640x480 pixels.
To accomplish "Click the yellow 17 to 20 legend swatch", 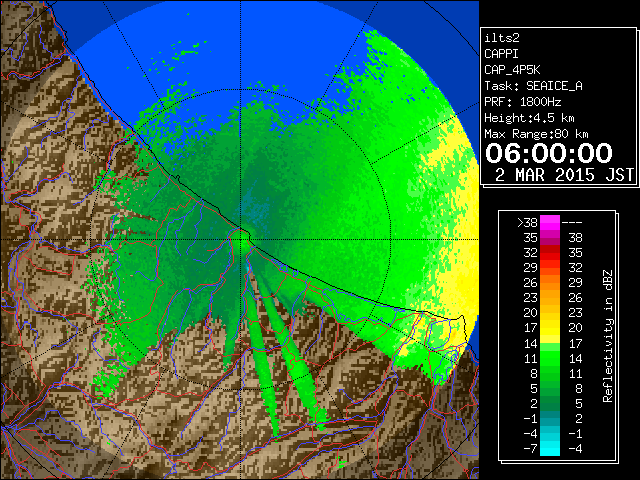I will tap(550, 328).
